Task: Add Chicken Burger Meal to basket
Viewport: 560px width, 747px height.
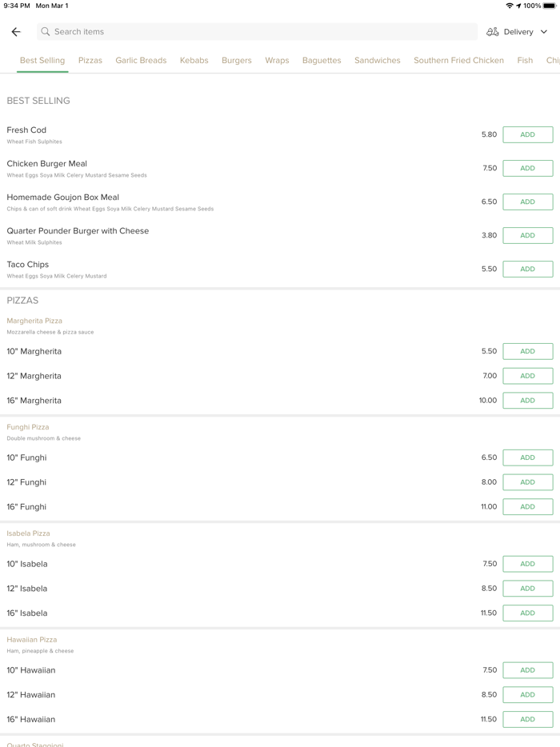Action: point(527,169)
